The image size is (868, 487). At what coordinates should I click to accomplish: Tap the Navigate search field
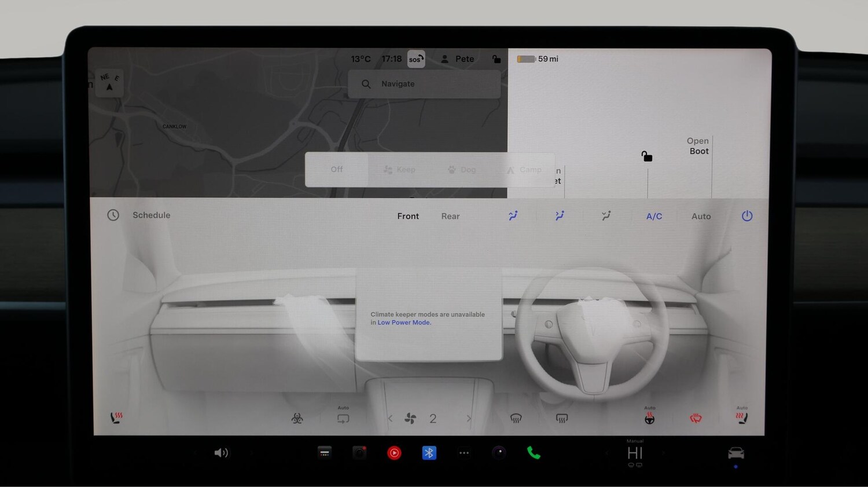pos(424,84)
